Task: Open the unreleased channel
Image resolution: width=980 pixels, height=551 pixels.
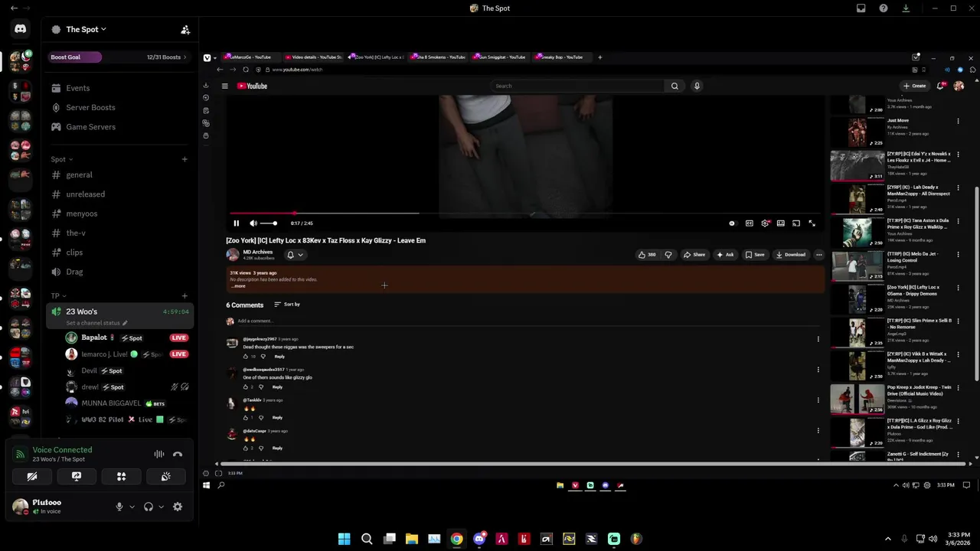Action: (119, 194)
